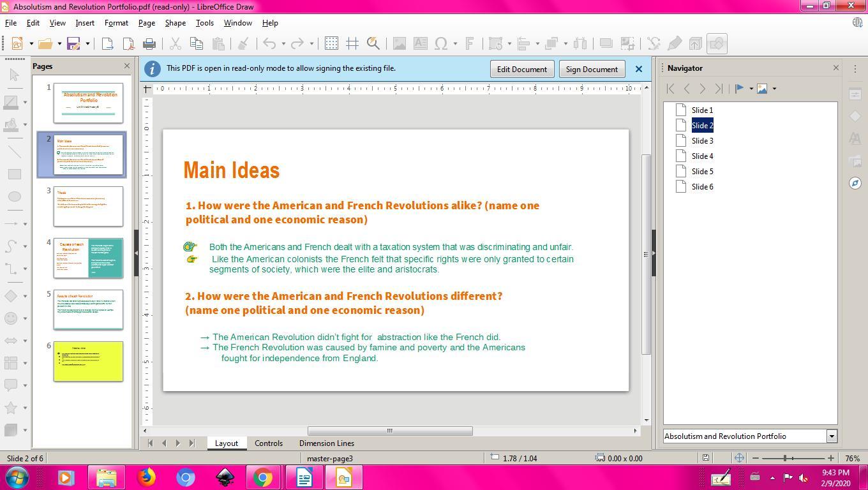Open the Format menu

116,23
